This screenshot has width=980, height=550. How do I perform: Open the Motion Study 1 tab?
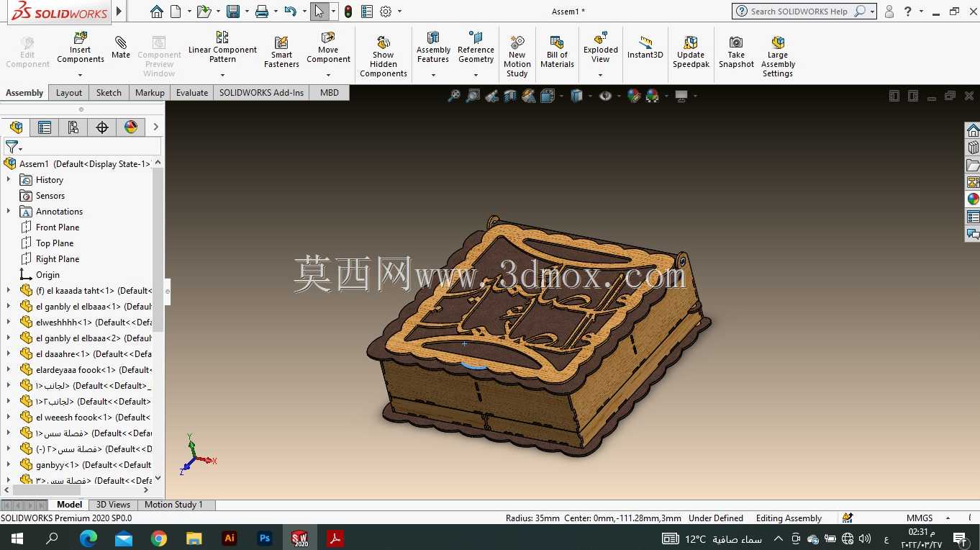pyautogui.click(x=173, y=505)
